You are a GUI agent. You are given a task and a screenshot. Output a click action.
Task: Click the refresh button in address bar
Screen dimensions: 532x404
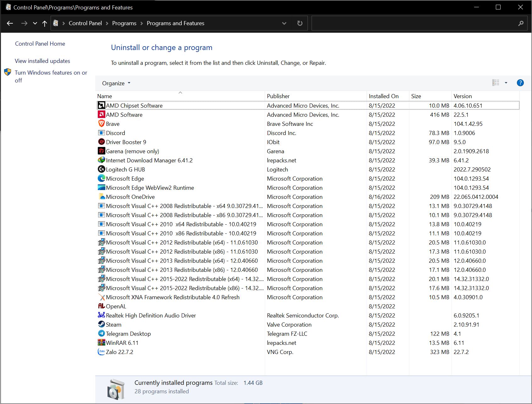click(x=300, y=23)
